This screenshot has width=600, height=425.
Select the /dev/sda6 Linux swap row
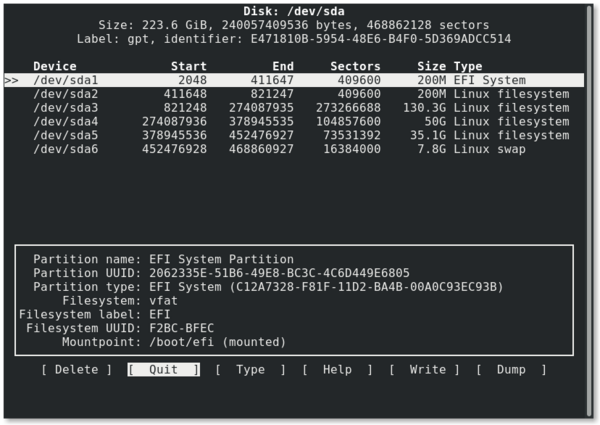point(294,149)
